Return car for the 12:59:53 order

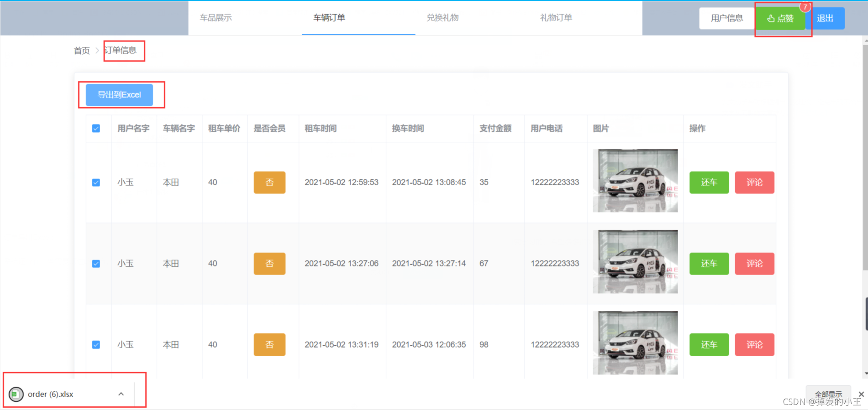click(709, 182)
